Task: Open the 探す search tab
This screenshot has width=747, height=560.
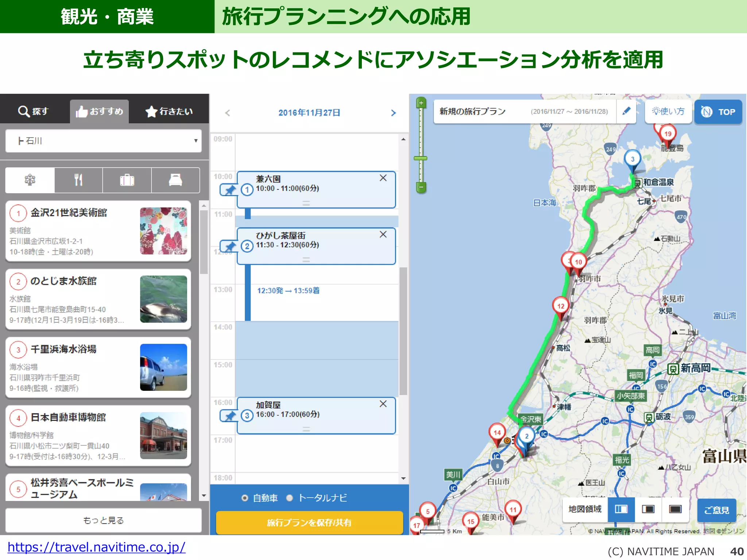Action: [x=34, y=111]
